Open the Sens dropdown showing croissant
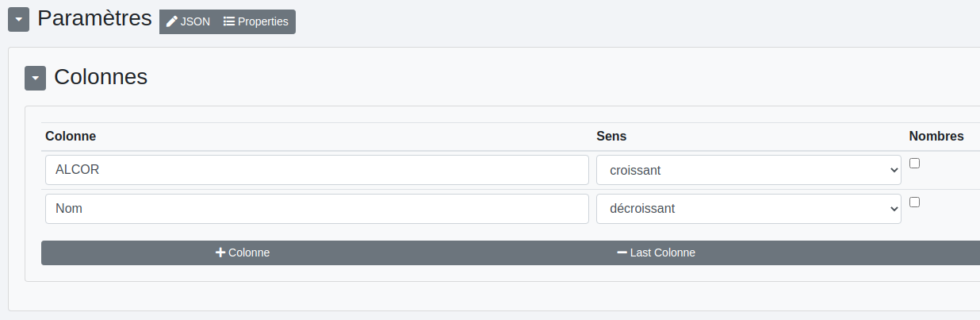The height and width of the screenshot is (320, 980). point(748,170)
